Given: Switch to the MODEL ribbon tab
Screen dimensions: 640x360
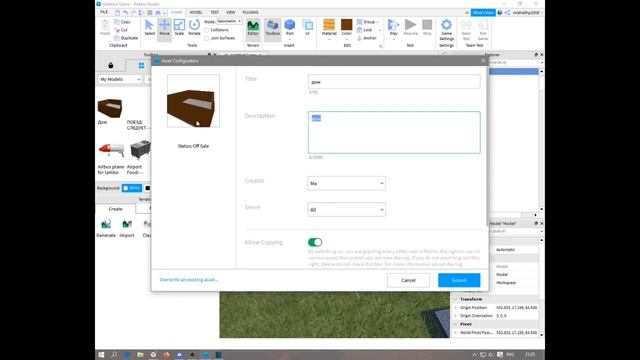Looking at the screenshot, I should pos(196,12).
